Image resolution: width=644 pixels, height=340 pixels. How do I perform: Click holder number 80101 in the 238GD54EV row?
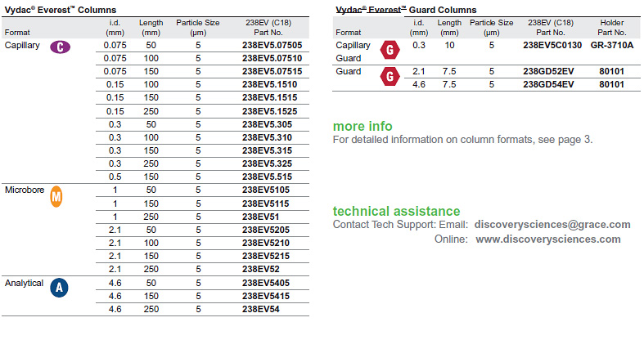tap(611, 84)
